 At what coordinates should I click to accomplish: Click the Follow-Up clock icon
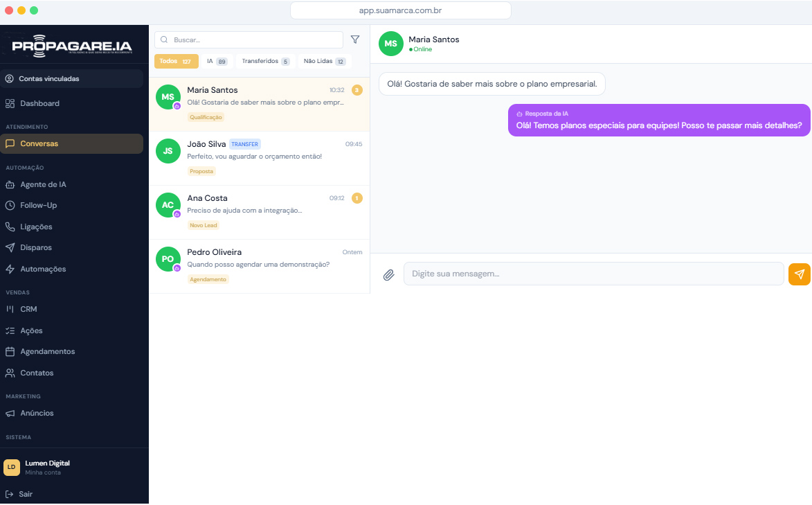pyautogui.click(x=10, y=205)
